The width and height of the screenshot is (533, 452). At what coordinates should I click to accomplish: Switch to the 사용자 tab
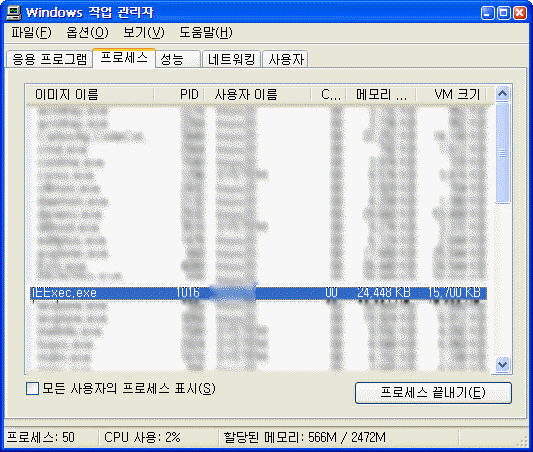click(x=286, y=59)
